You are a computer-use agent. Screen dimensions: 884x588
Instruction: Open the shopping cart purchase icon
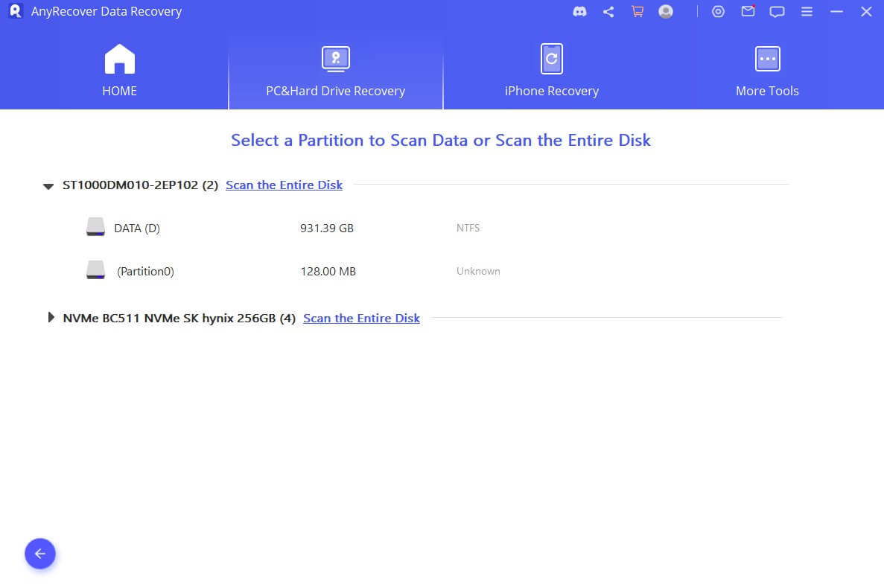coord(637,12)
